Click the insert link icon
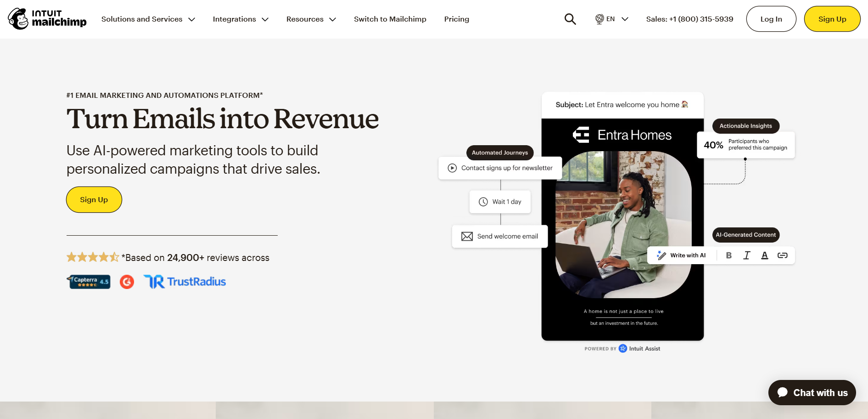 point(783,255)
